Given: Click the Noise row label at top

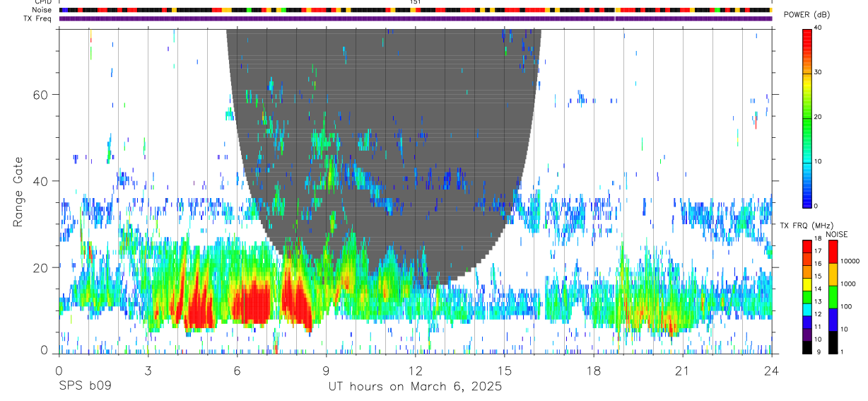Looking at the screenshot, I should coord(41,10).
